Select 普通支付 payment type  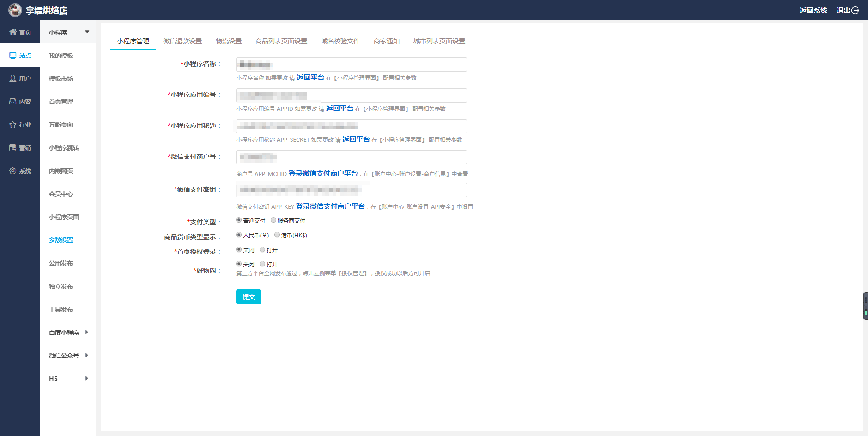coord(239,220)
